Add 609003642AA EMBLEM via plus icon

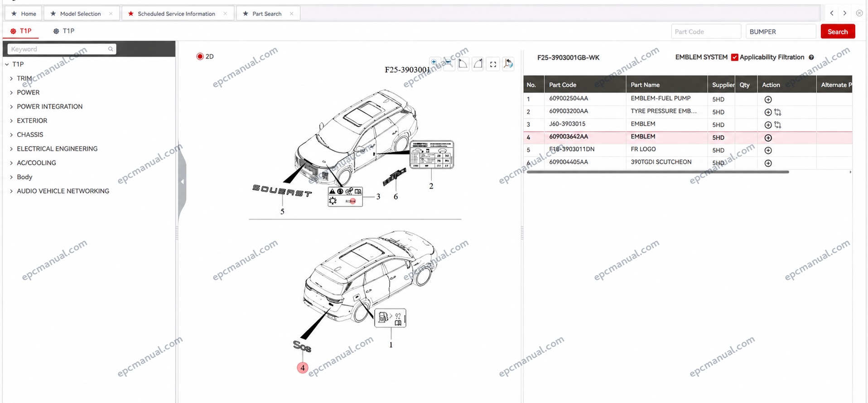click(x=768, y=138)
